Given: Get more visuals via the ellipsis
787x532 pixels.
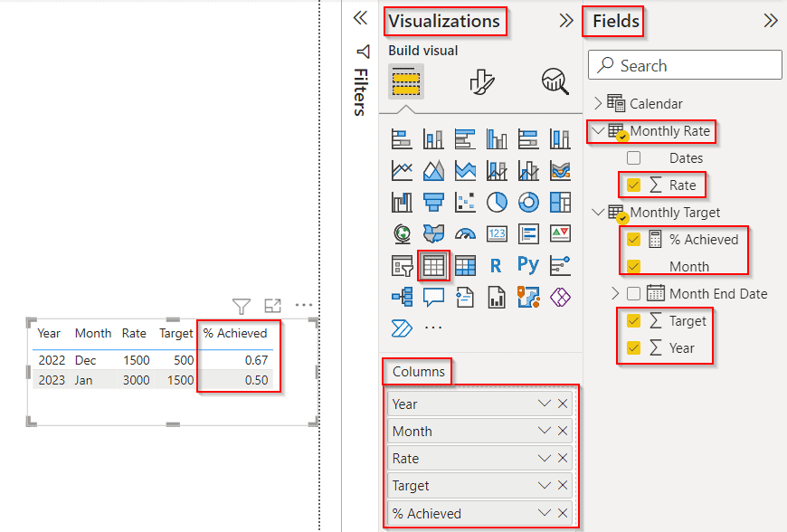Looking at the screenshot, I should point(433,328).
